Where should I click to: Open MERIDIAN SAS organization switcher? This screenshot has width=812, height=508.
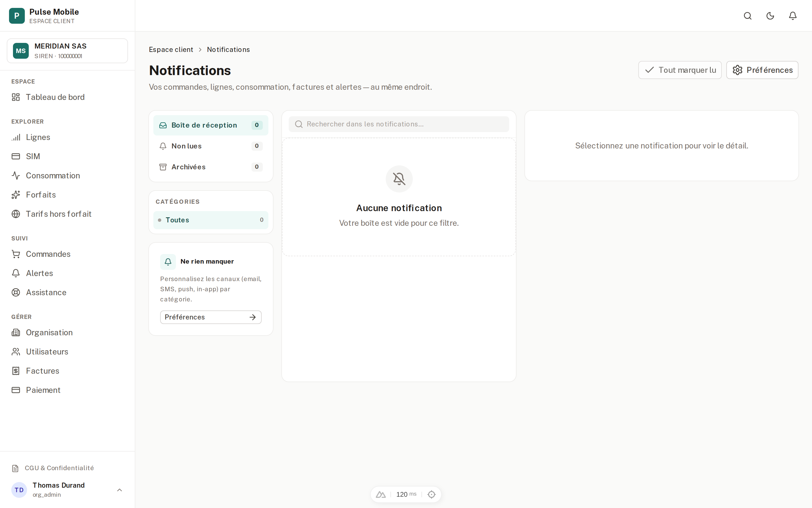[67, 51]
